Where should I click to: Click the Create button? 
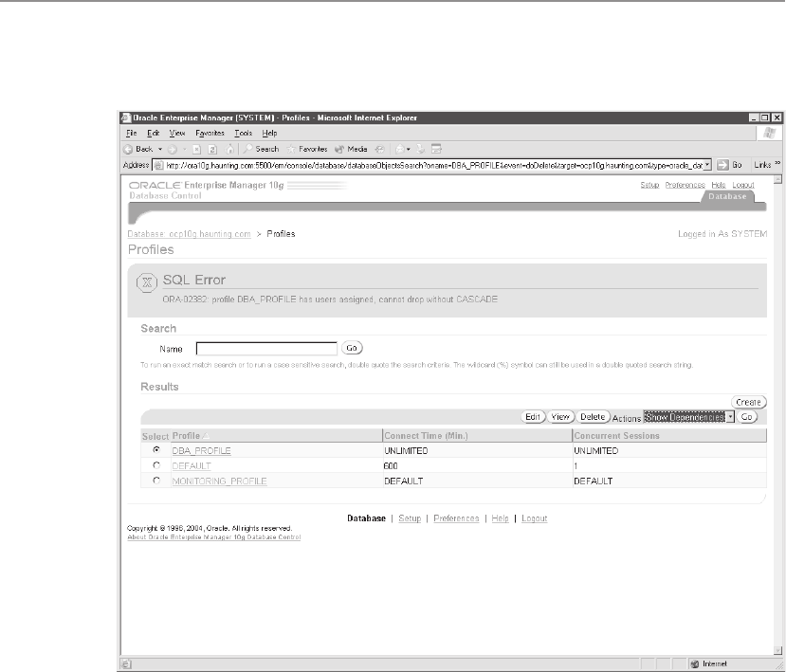tap(748, 402)
